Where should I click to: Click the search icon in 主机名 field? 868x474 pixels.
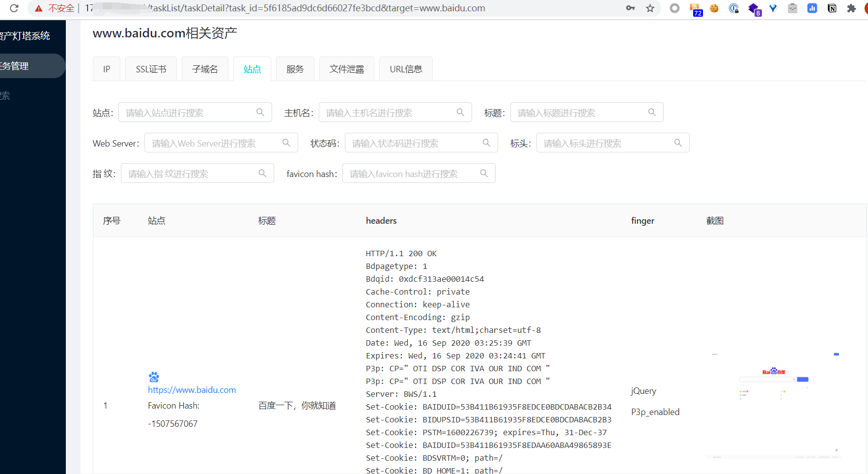[460, 112]
